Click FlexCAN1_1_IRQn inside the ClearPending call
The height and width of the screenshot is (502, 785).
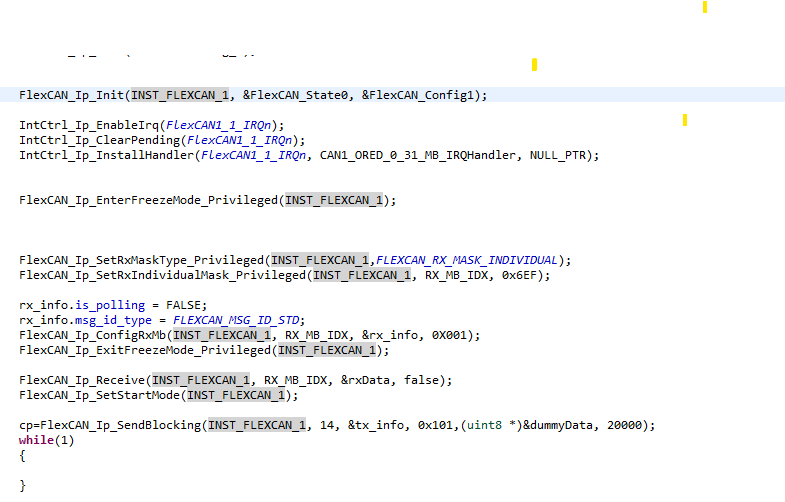click(240, 140)
